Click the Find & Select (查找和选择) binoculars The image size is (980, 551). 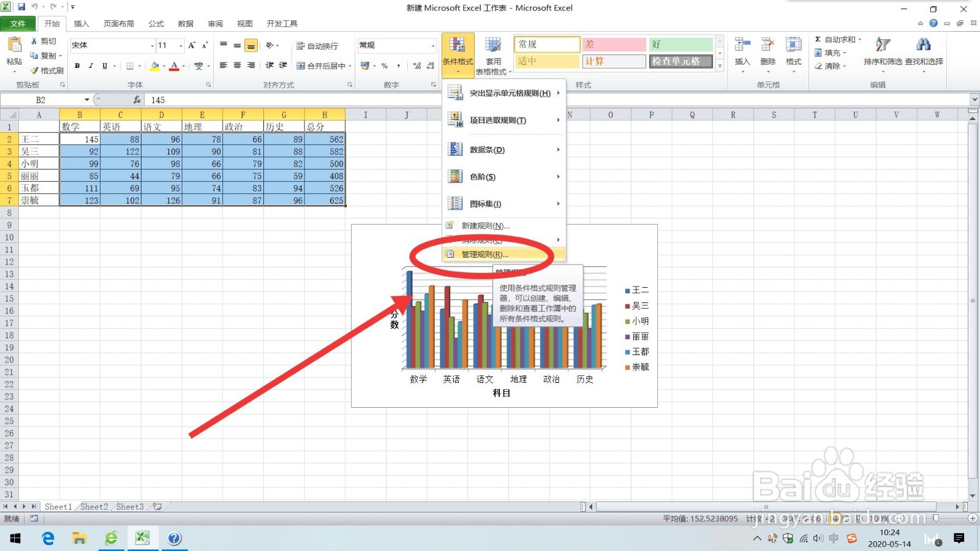(924, 44)
